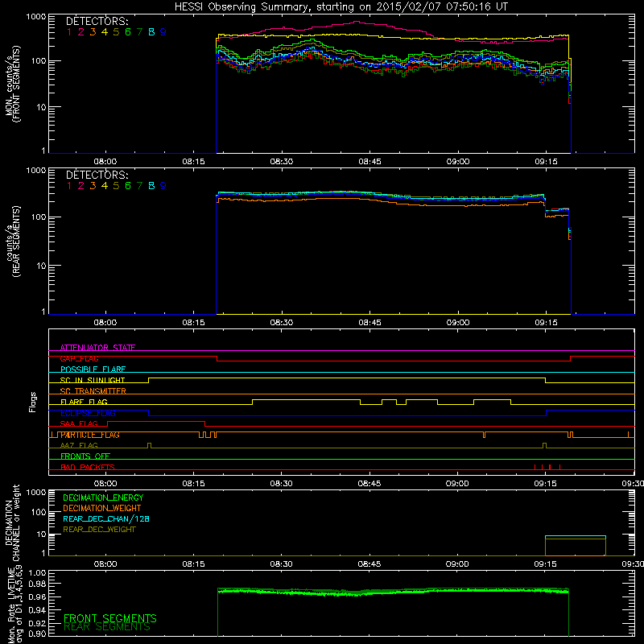The height and width of the screenshot is (644, 644).
Task: Select detector 9 in the rear segments legend
Action: 163,186
